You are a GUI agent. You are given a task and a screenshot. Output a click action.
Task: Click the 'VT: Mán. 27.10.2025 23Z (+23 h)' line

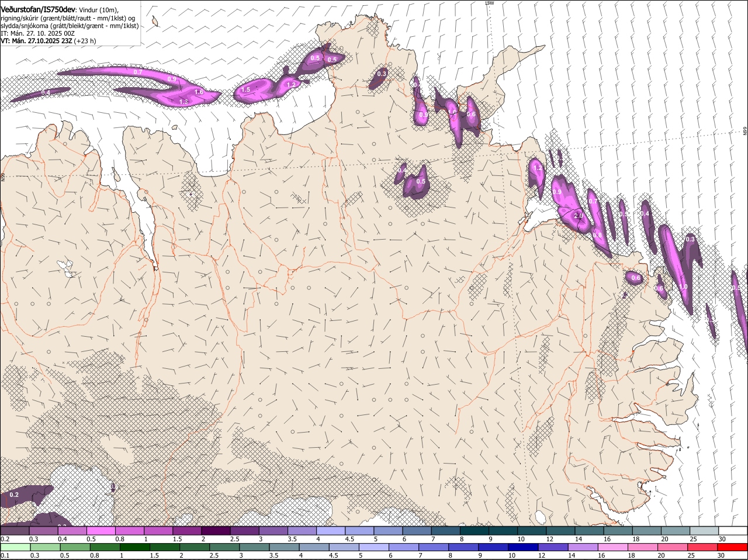pyautogui.click(x=49, y=41)
